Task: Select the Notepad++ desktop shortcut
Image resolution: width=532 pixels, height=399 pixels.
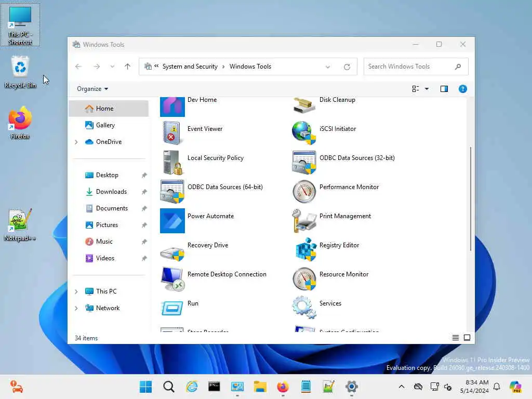Action: click(x=20, y=224)
